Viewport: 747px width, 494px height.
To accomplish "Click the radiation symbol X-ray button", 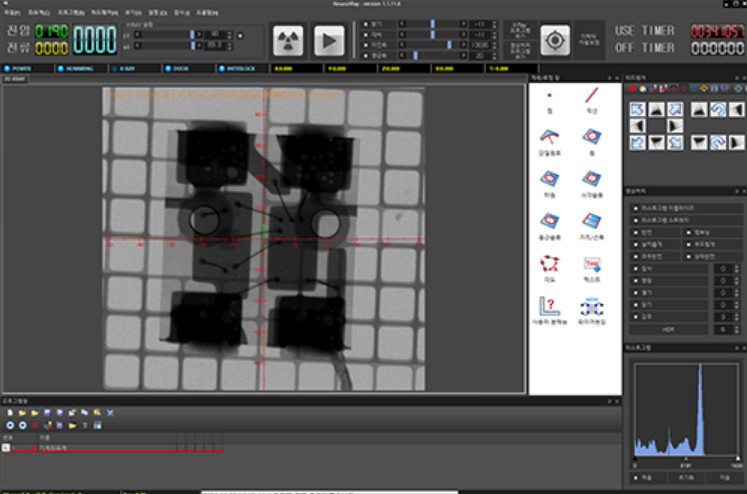I will pos(287,40).
